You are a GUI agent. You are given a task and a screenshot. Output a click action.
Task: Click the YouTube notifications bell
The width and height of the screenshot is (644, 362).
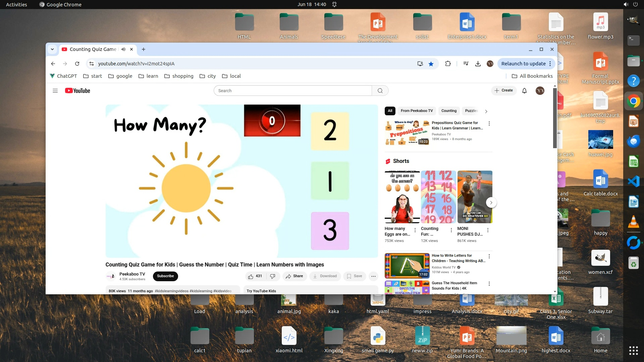(524, 91)
